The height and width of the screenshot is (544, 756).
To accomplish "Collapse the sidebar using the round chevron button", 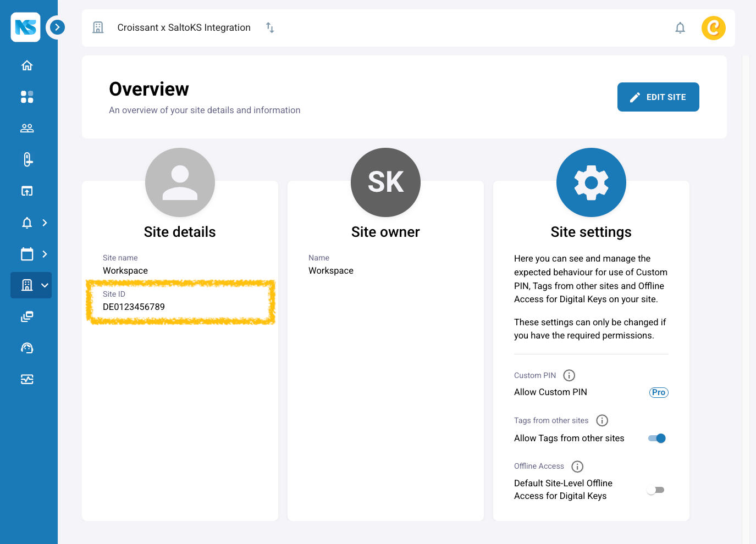I will click(56, 27).
